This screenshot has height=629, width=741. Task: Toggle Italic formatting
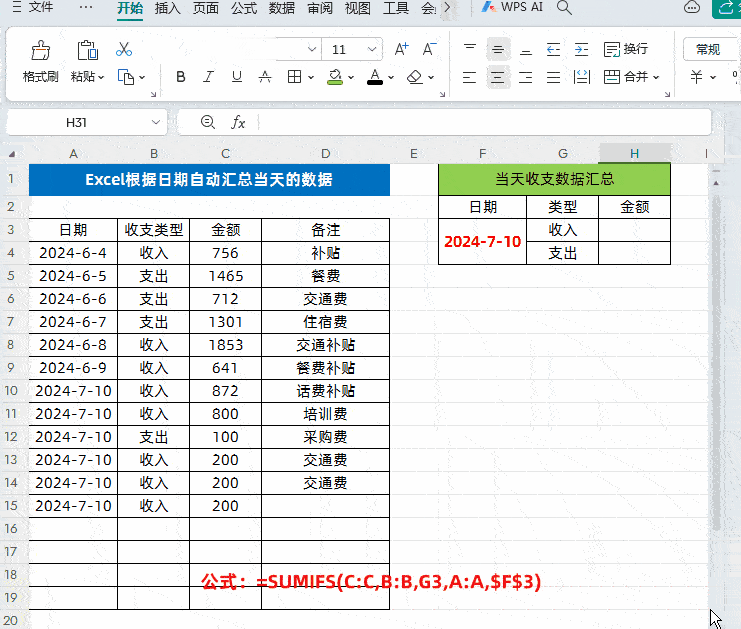pyautogui.click(x=208, y=77)
